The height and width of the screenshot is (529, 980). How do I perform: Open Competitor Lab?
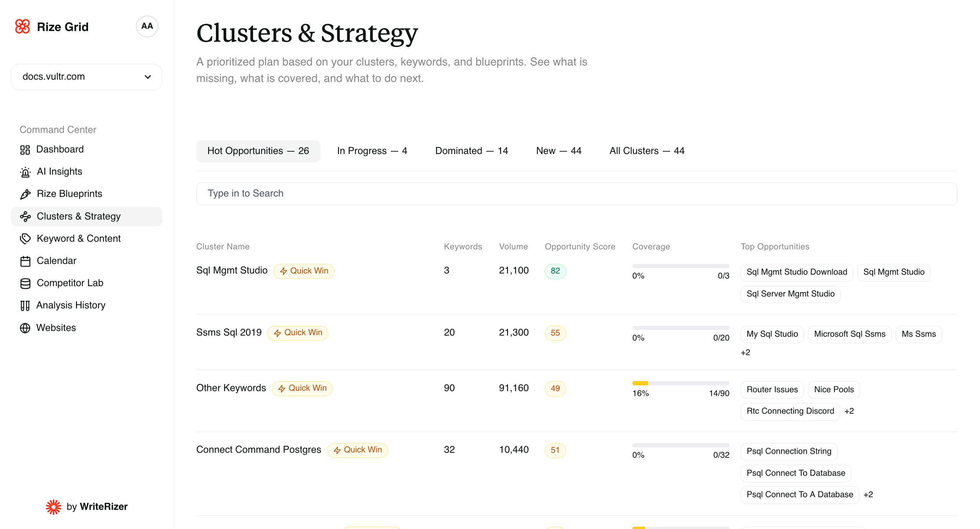pyautogui.click(x=70, y=283)
